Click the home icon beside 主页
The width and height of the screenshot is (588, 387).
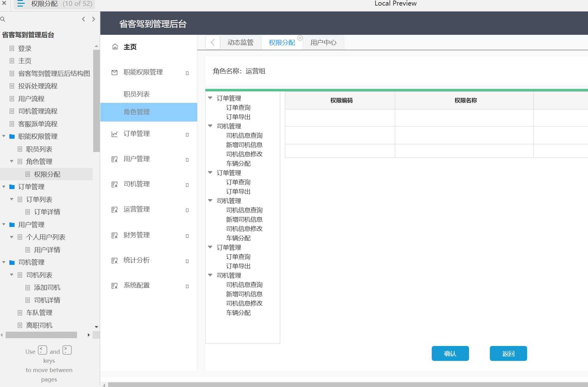(115, 47)
